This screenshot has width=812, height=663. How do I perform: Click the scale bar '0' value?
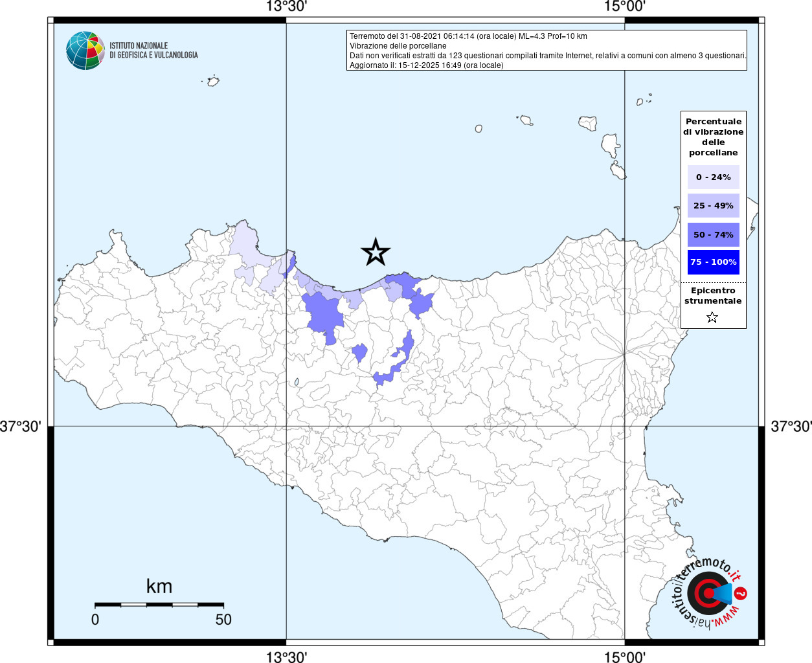point(95,620)
